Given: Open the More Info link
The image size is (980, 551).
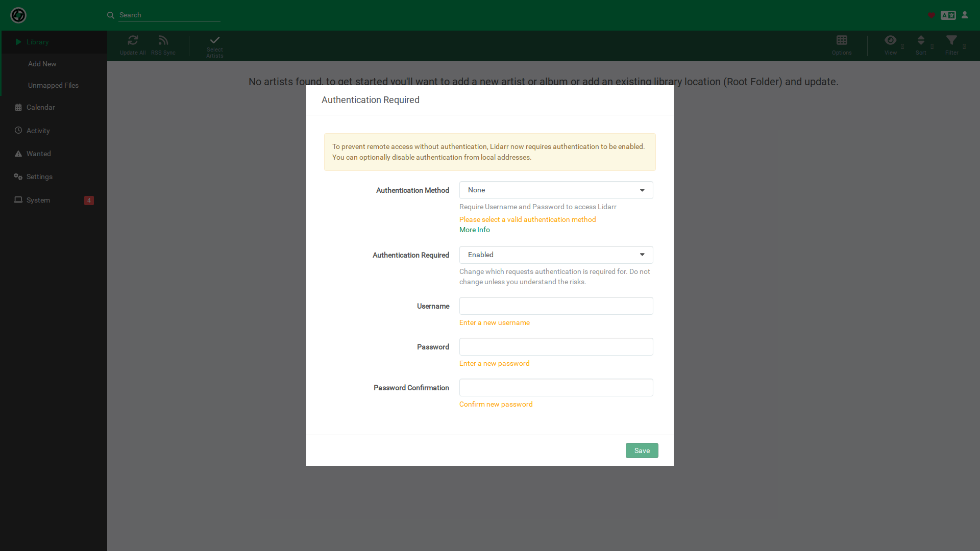Looking at the screenshot, I should tap(474, 230).
